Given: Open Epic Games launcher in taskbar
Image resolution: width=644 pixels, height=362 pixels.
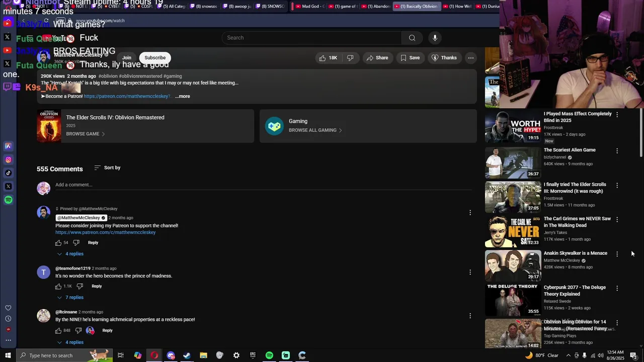Looking at the screenshot, I should point(253,355).
